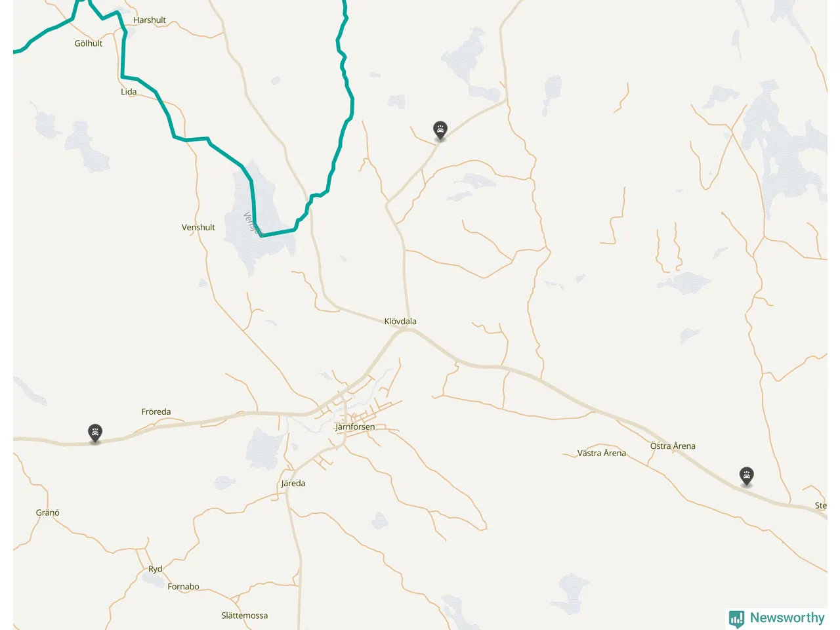The image size is (840, 630).
Task: Click the car marker near Östra Årena
Action: 746,476
